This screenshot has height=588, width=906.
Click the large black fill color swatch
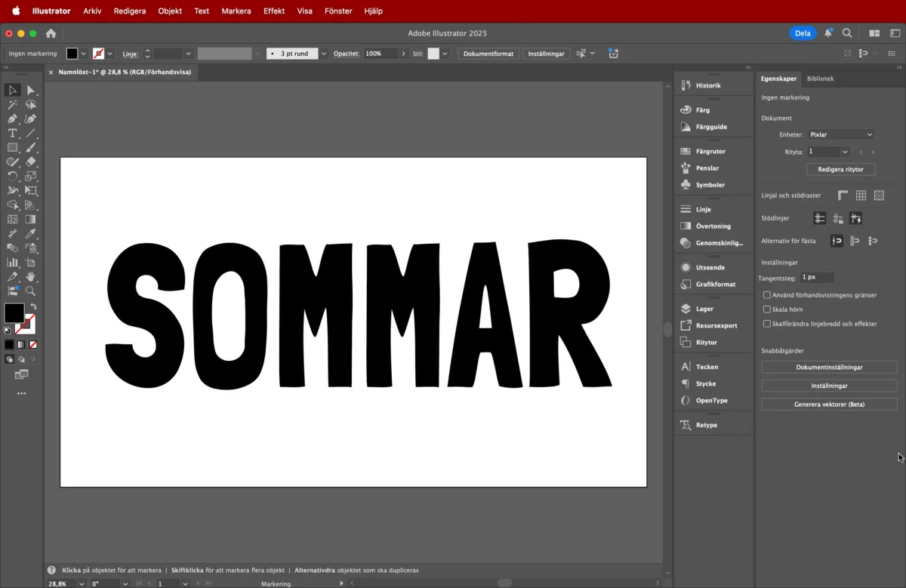tap(14, 312)
